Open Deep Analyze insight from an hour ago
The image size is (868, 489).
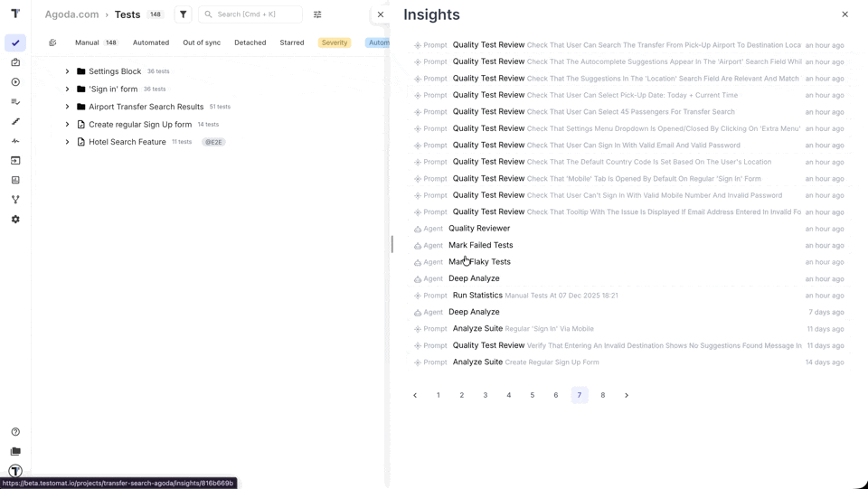point(629,278)
